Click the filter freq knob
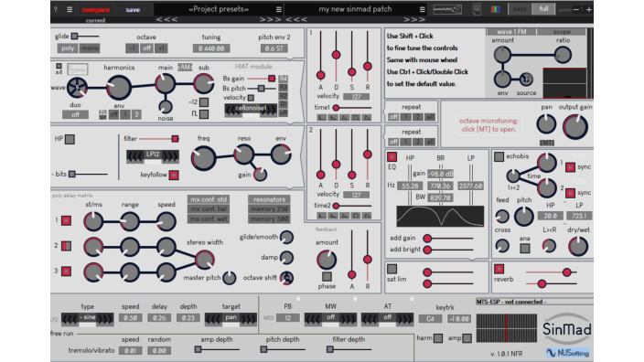The width and height of the screenshot is (644, 362). [203, 158]
